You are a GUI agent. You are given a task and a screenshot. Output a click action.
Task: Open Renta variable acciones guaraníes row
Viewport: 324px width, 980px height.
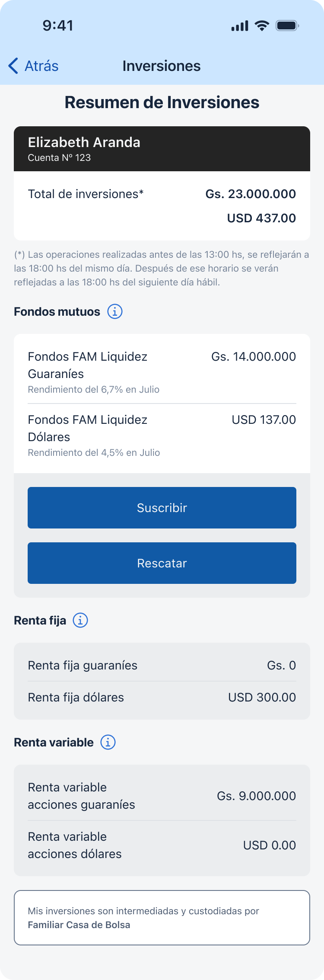click(x=162, y=796)
